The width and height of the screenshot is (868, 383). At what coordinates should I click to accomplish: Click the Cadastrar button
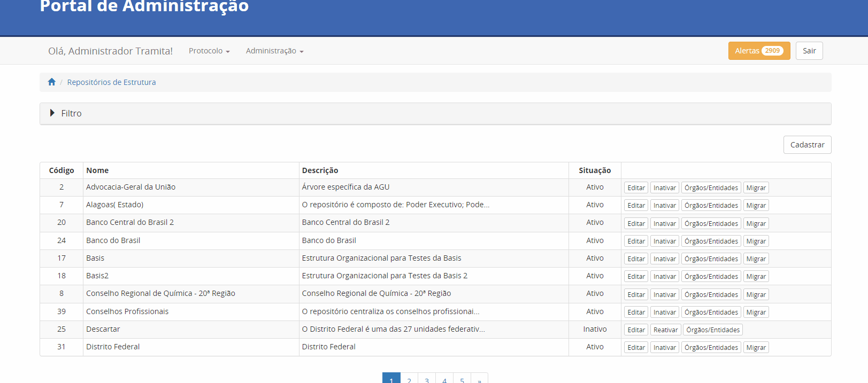click(807, 145)
